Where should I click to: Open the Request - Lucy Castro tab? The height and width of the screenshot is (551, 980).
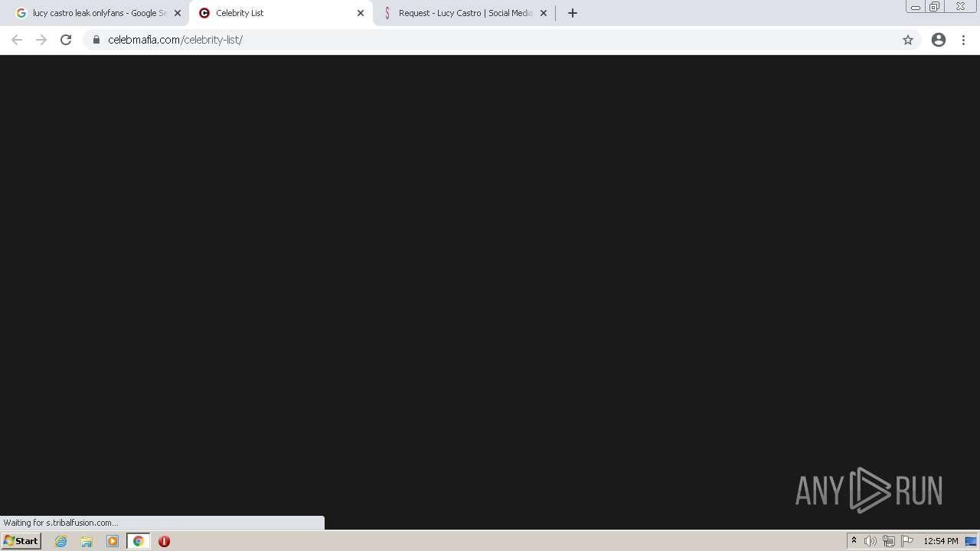pos(464,13)
